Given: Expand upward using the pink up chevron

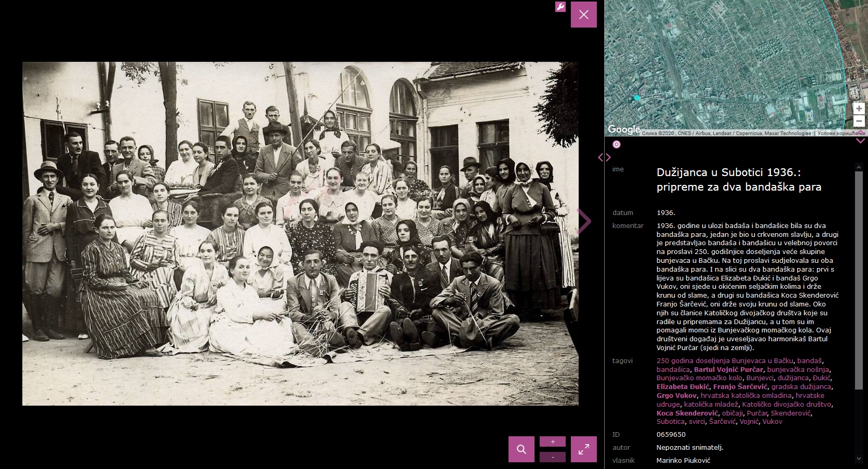Looking at the screenshot, I should click(x=860, y=131).
